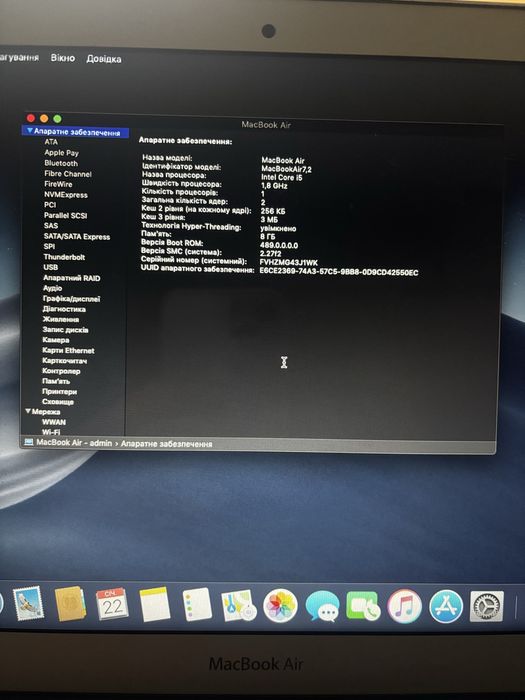Click the model identifier MacBookAir7,2
525x700 pixels.
[286, 169]
